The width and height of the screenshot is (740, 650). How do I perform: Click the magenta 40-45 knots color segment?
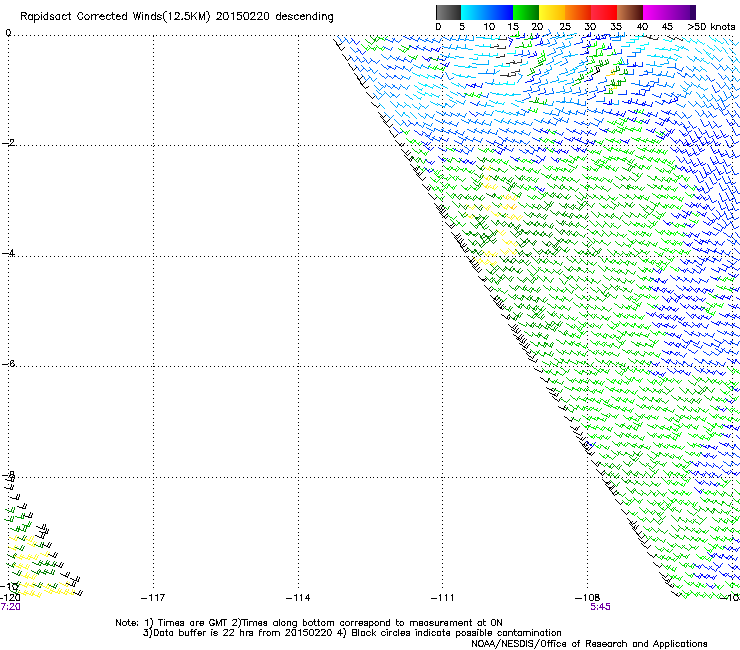point(656,12)
